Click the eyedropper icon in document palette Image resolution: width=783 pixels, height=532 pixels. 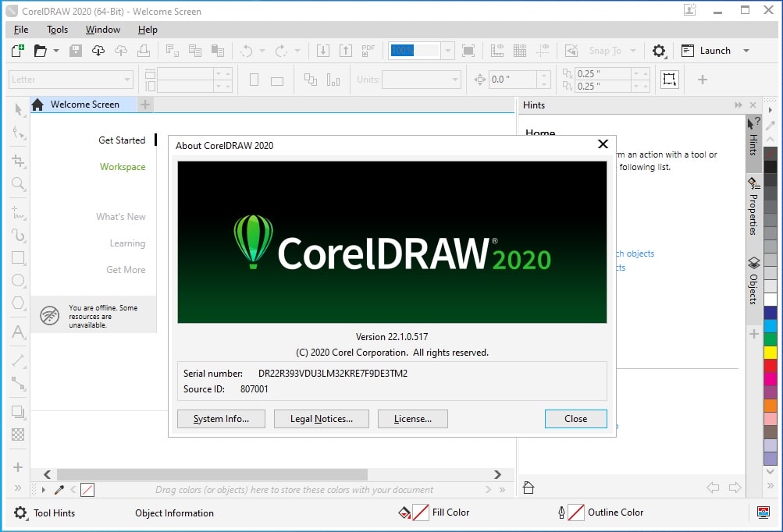tap(59, 490)
